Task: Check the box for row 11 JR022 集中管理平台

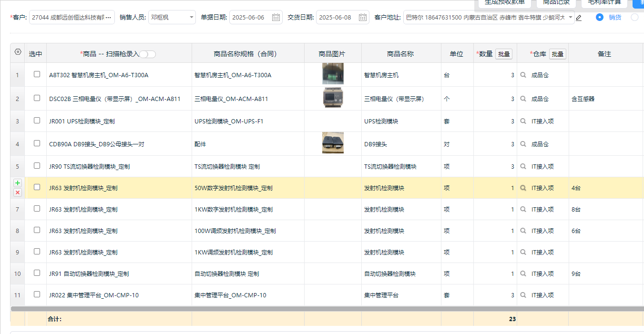Action: pyautogui.click(x=37, y=294)
